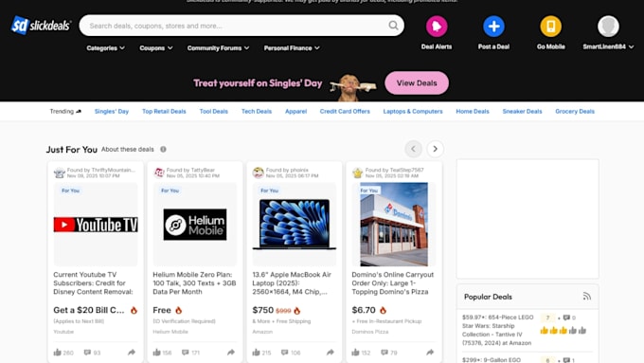Share the Domino's pizza deal

(430, 353)
